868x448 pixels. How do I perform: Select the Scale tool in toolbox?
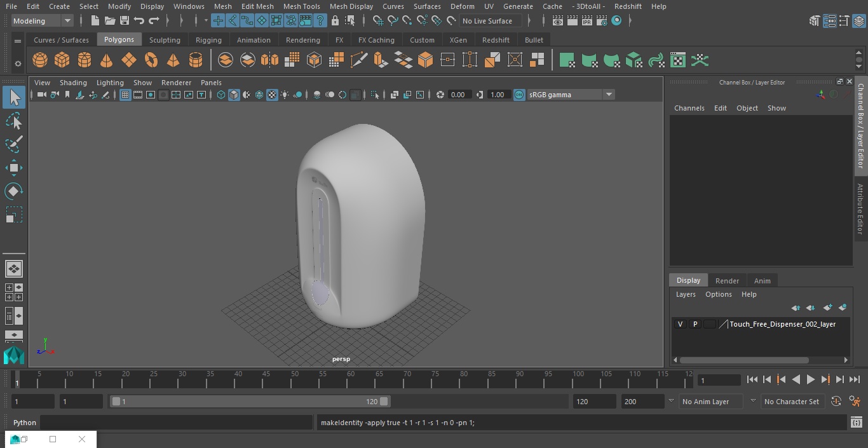pos(14,215)
